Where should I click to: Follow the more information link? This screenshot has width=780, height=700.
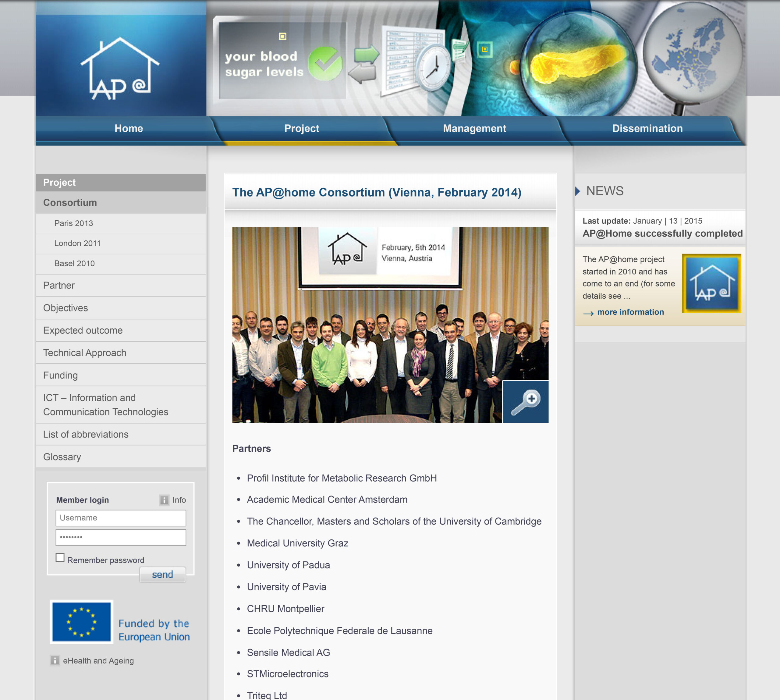coord(630,312)
